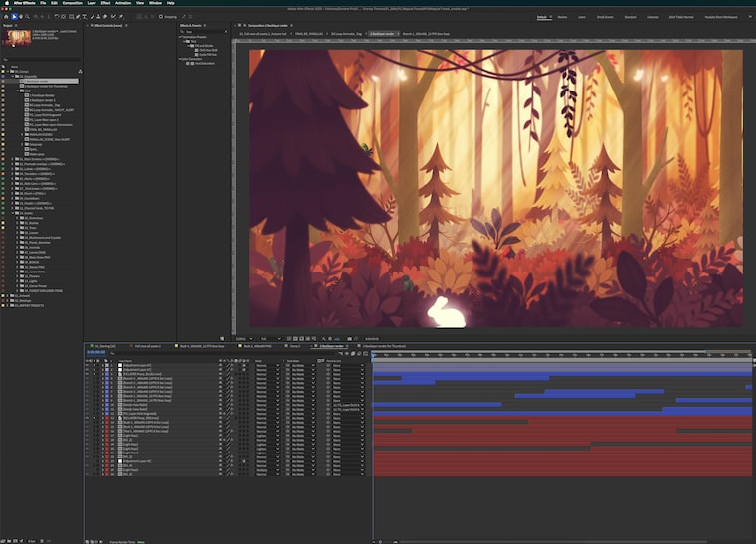756x544 pixels.
Task: Toggle visibility eye of layer 13
Action: (87, 418)
